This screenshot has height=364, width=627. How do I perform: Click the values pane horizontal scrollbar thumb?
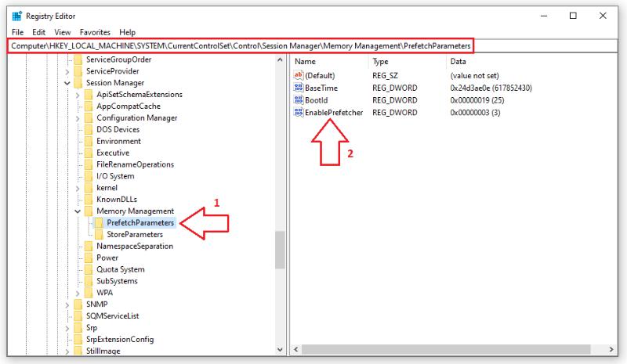click(x=446, y=349)
